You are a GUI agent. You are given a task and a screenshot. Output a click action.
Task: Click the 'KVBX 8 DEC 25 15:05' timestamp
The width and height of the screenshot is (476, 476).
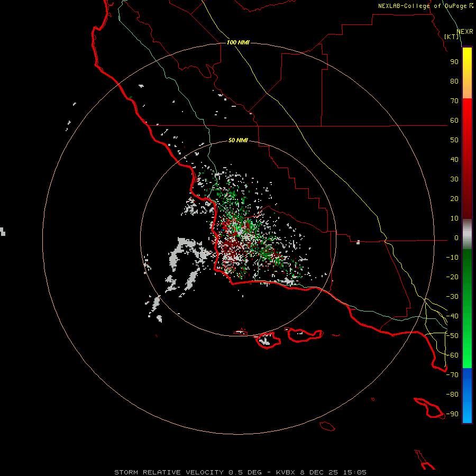point(321,472)
